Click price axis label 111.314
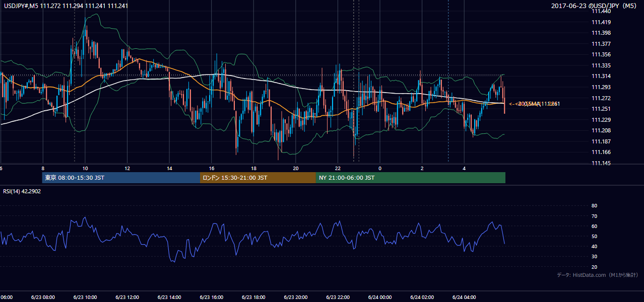This screenshot has width=644, height=302. click(x=601, y=76)
